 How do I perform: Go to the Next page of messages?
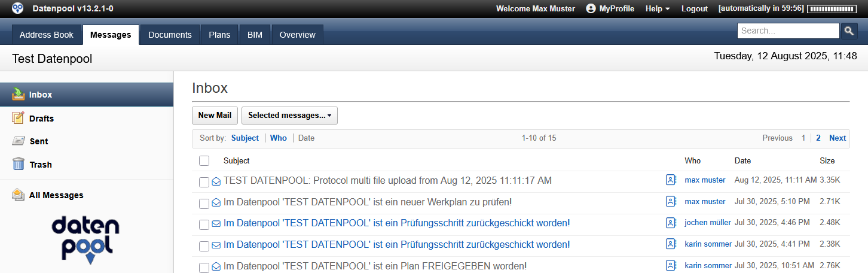click(837, 138)
